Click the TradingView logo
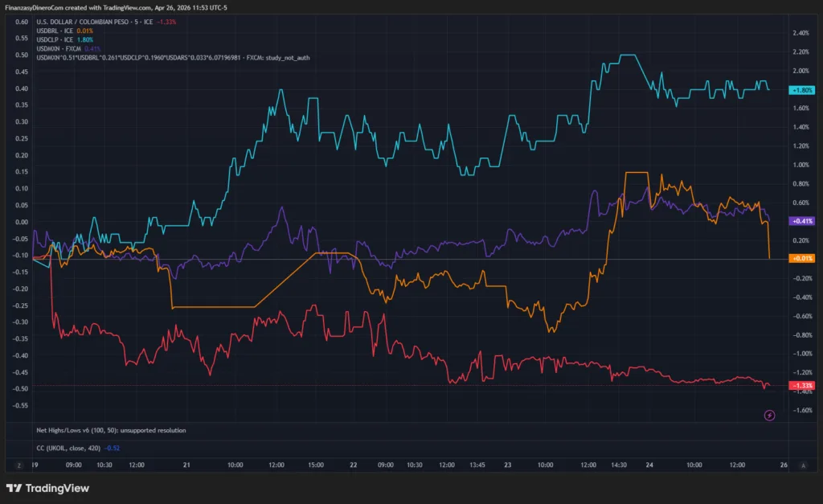Image resolution: width=823 pixels, height=504 pixels. 47,488
